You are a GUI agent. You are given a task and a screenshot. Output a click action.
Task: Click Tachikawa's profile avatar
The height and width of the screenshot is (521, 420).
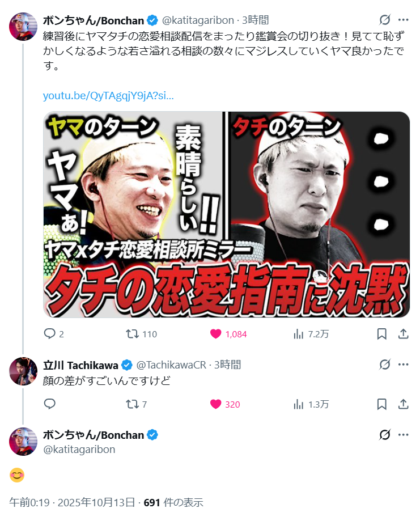click(23, 371)
